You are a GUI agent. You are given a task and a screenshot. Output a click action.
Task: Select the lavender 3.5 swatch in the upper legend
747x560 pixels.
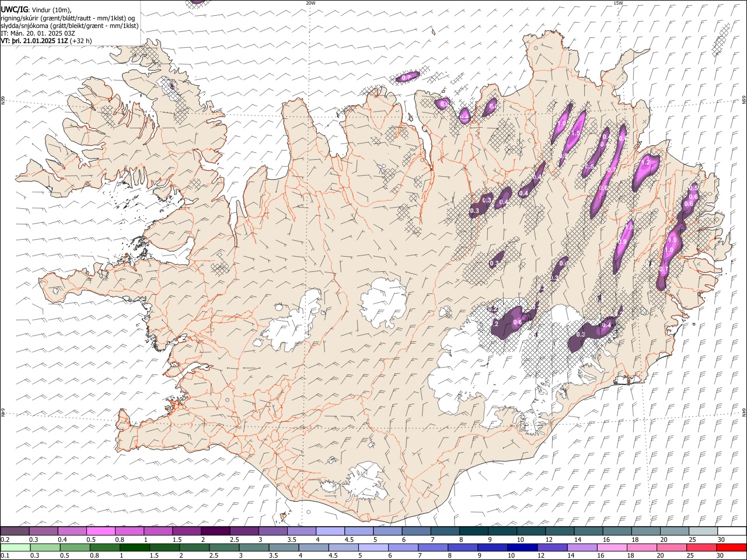[301, 531]
